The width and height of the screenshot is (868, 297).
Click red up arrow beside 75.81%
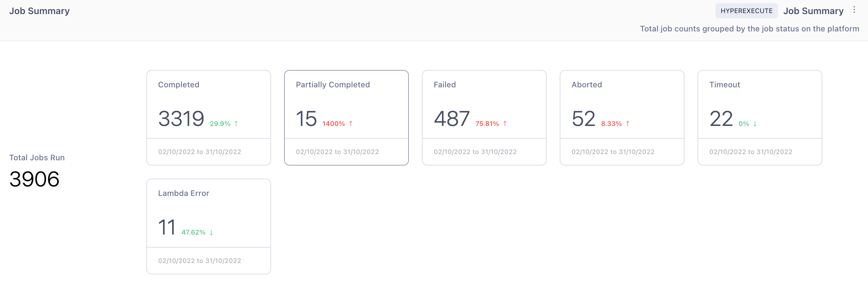(x=505, y=124)
